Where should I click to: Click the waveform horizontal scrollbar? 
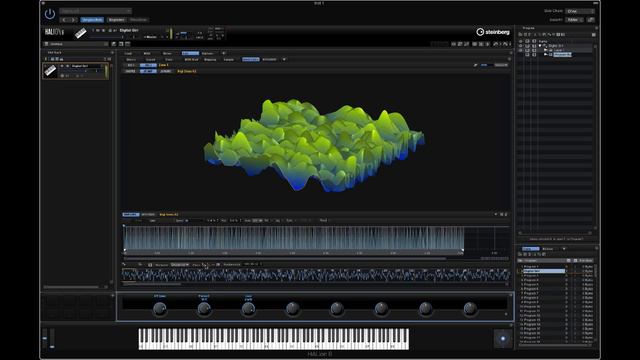coord(285,258)
